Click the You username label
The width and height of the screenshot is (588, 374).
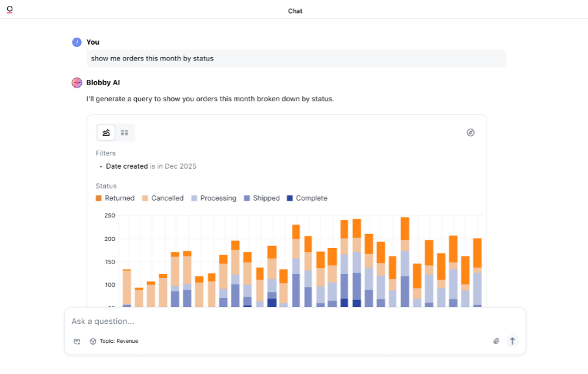[92, 42]
